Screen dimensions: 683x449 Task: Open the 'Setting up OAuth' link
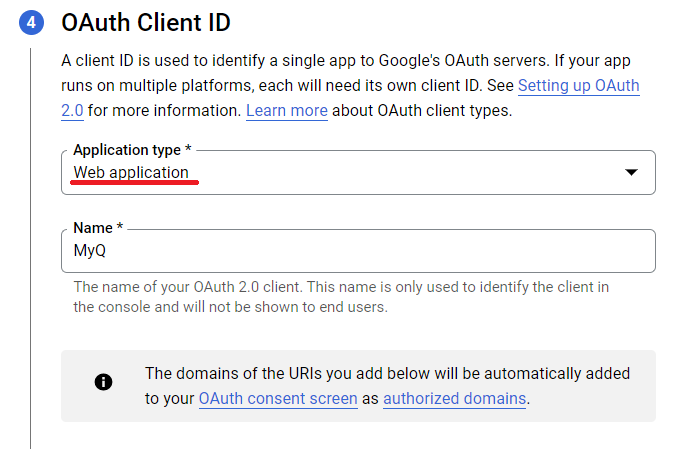coord(578,86)
